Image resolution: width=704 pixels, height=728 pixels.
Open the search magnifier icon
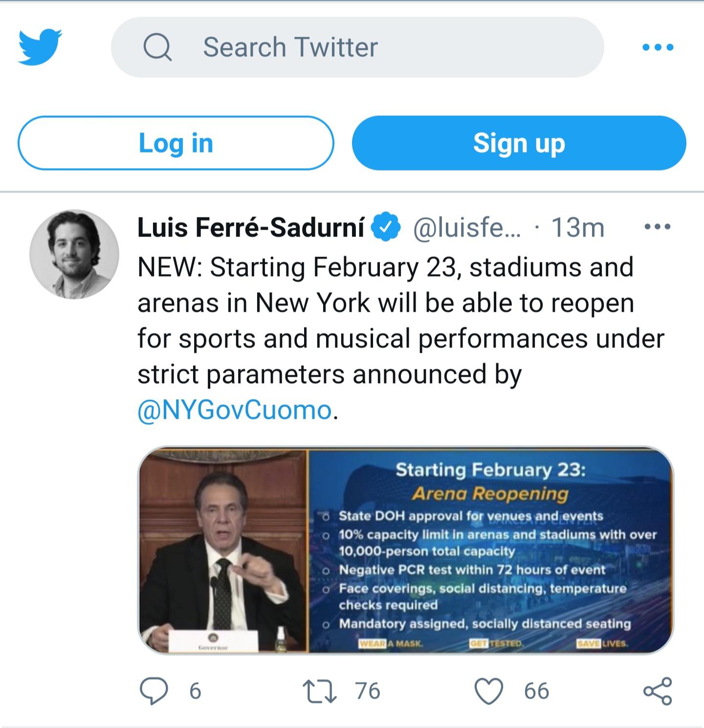pyautogui.click(x=157, y=47)
